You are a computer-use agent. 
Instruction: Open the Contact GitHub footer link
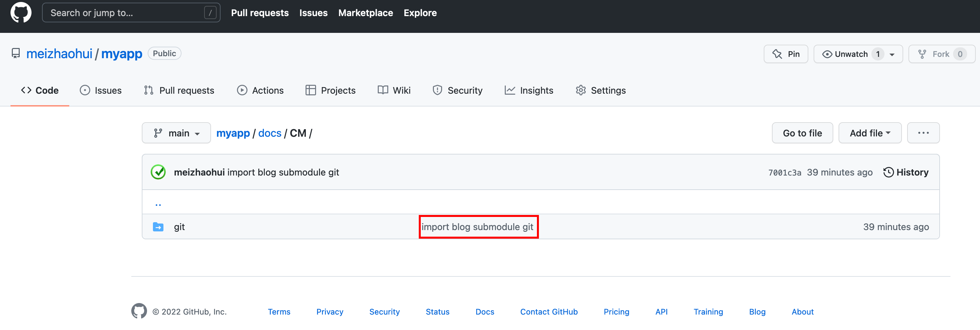[549, 312]
